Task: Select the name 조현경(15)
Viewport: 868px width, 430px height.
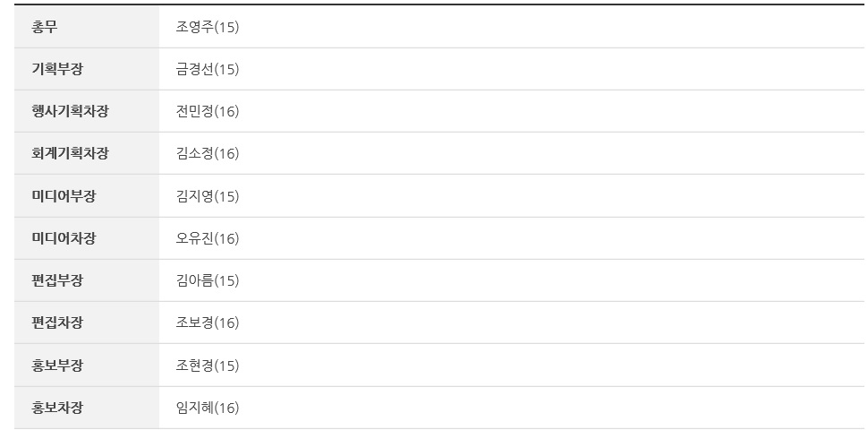Action: pyautogui.click(x=208, y=365)
